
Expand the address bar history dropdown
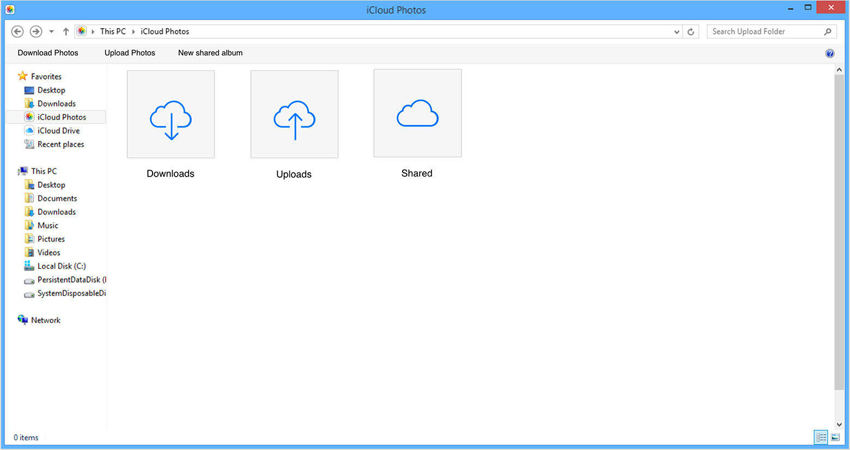click(x=677, y=32)
